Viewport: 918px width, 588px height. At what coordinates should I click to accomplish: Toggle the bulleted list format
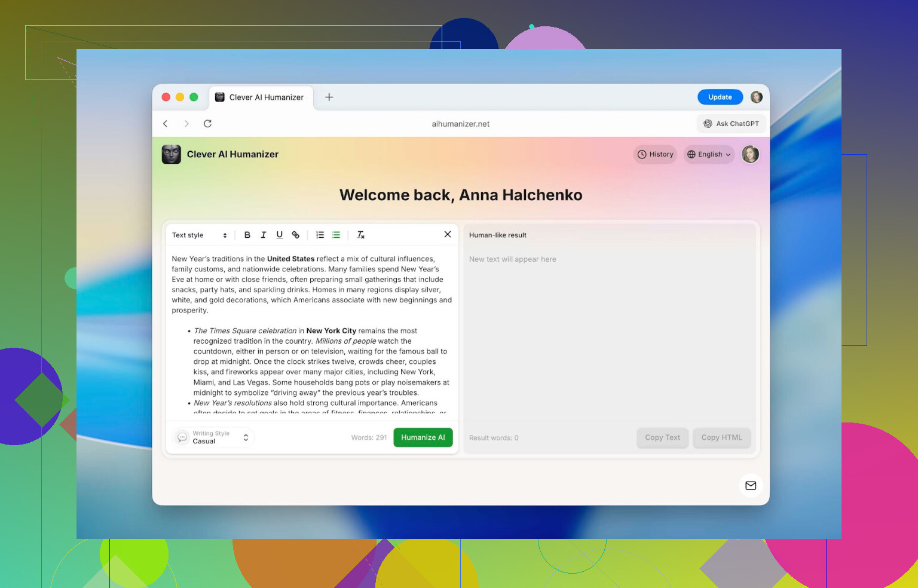coord(336,235)
